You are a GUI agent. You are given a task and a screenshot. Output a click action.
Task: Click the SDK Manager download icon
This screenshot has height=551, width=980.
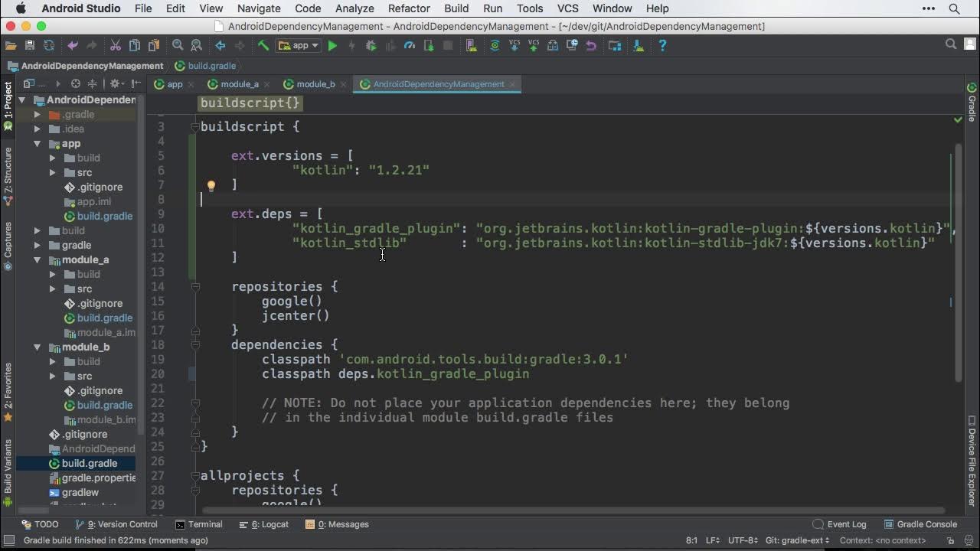pos(639,46)
